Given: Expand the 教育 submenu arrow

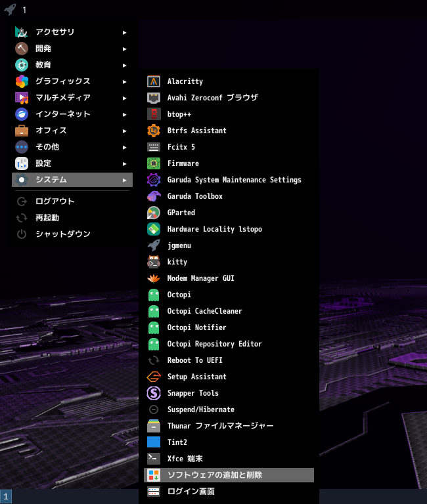Looking at the screenshot, I should pyautogui.click(x=125, y=65).
